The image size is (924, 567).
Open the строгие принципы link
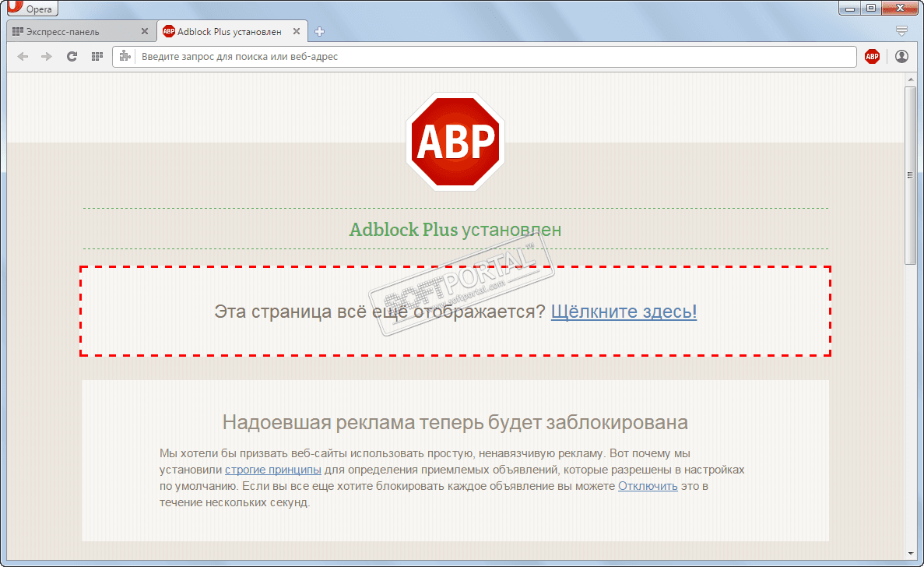point(272,470)
